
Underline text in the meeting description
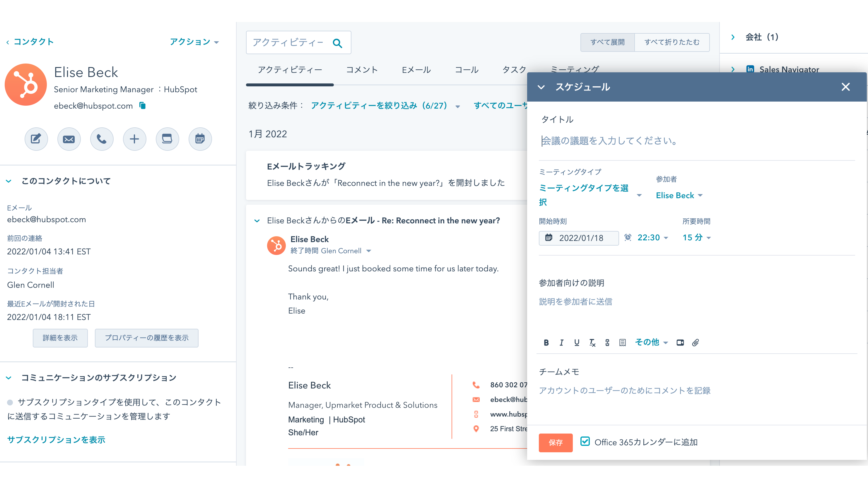(577, 343)
